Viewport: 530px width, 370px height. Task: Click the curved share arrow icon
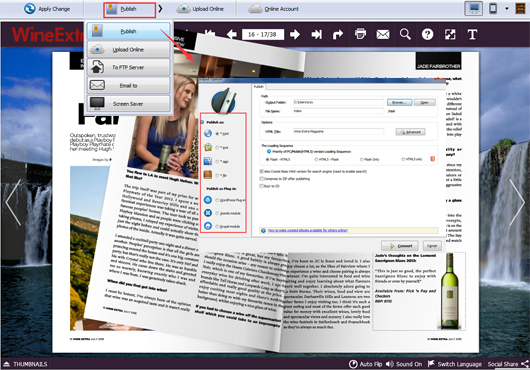338,34
